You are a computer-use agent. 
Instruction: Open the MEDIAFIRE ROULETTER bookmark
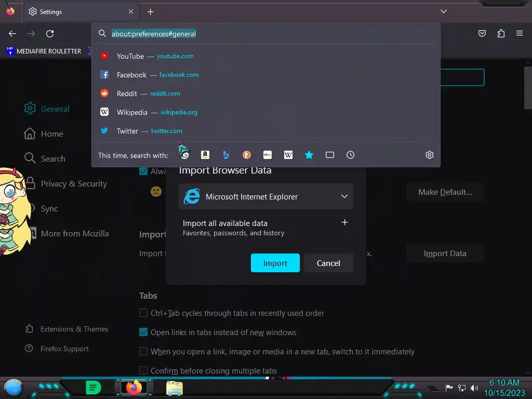coord(44,51)
